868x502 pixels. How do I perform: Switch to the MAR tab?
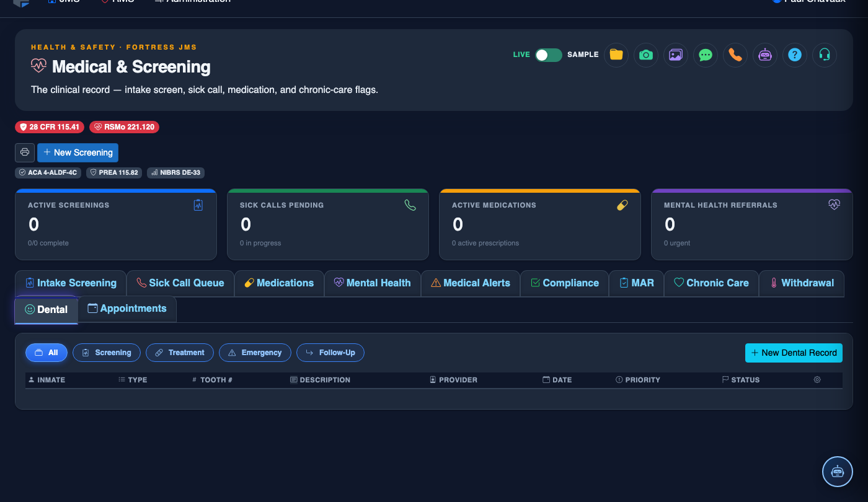point(637,283)
